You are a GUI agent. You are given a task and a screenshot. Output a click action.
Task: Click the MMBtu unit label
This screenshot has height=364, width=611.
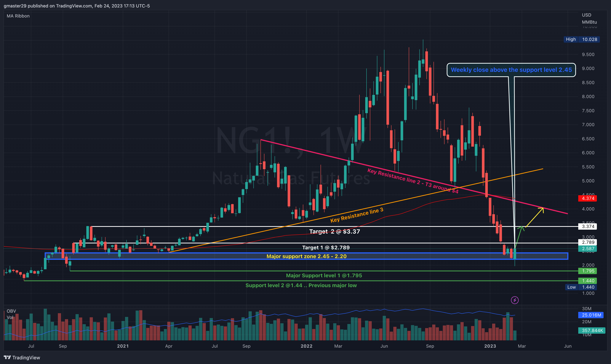click(x=589, y=22)
